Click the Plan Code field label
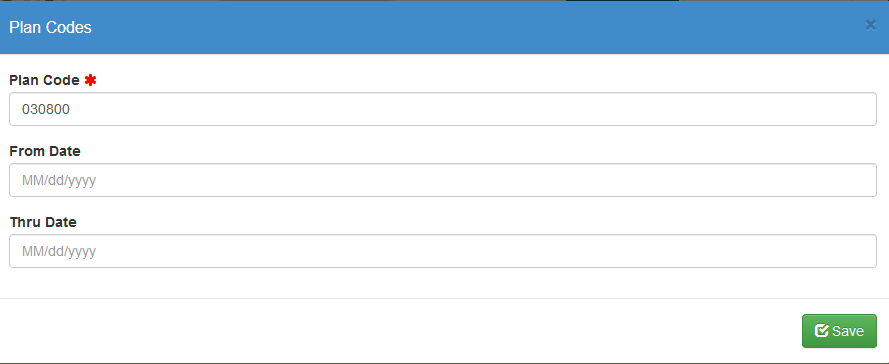The image size is (889, 364). 44,81
